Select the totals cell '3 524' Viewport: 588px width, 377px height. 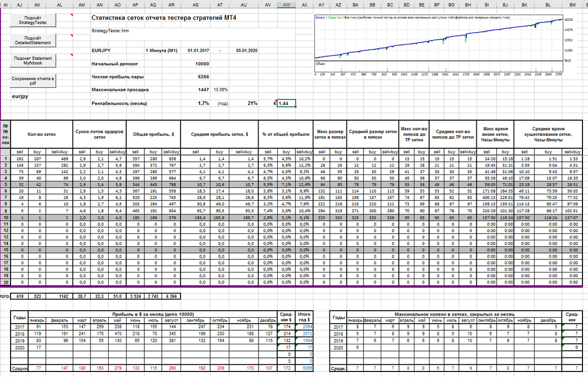coord(135,296)
